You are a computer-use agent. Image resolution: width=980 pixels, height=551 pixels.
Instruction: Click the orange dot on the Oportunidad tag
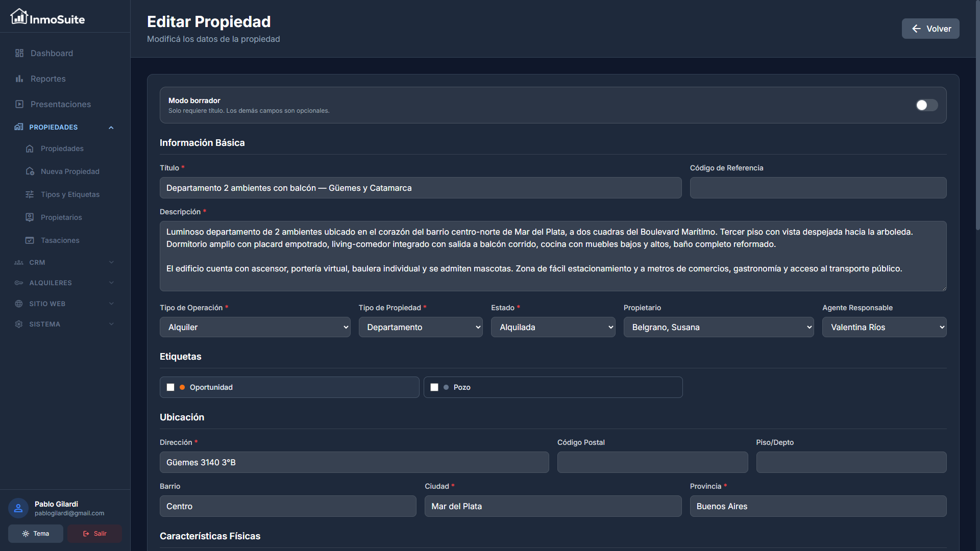tap(182, 387)
